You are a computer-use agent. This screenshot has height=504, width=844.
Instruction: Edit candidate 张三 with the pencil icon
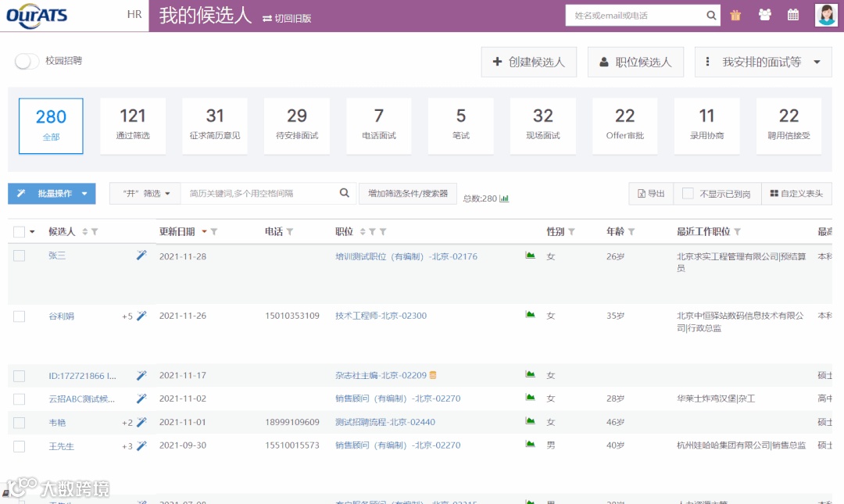point(141,256)
